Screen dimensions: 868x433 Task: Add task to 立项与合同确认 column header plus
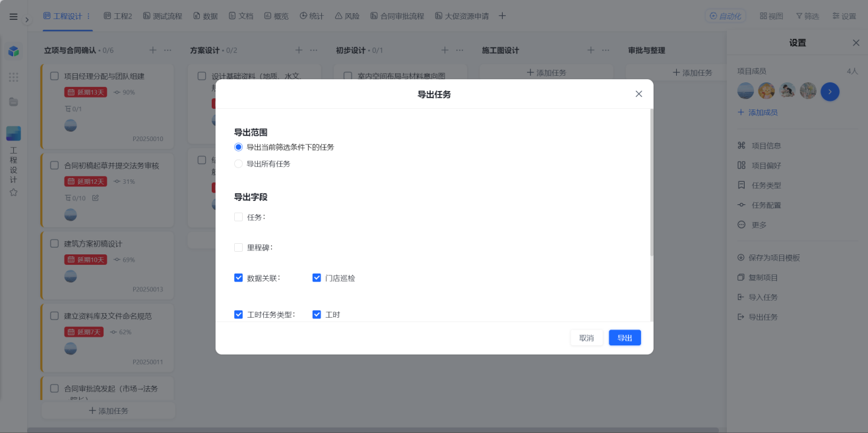click(x=153, y=50)
